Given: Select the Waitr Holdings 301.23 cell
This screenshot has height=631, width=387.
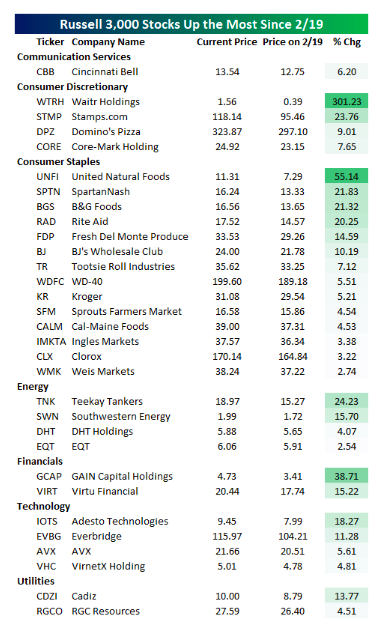Looking at the screenshot, I should tap(346, 101).
